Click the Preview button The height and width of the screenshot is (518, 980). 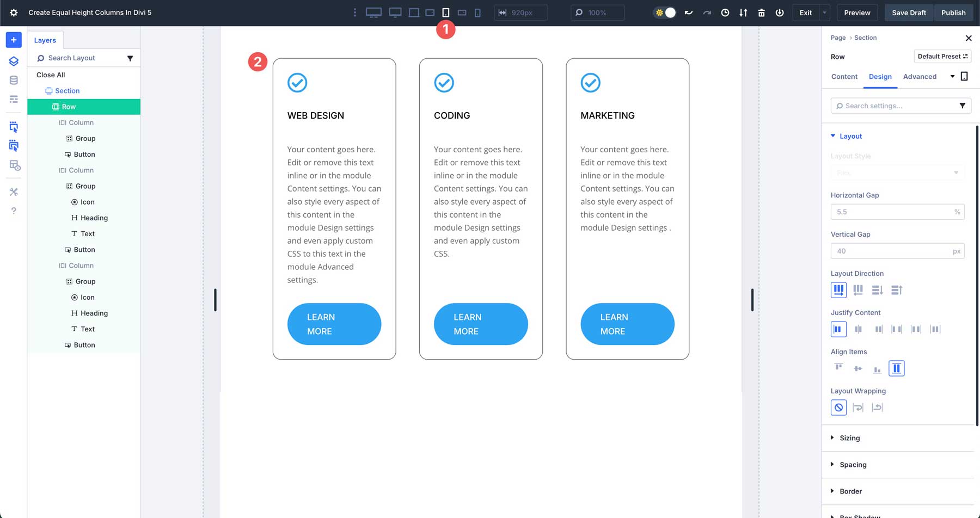click(x=857, y=13)
